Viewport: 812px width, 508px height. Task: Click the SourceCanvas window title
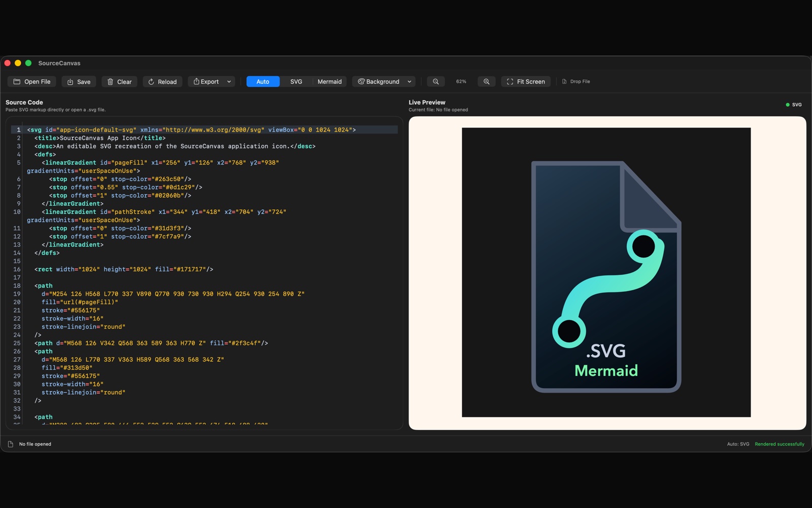59,63
